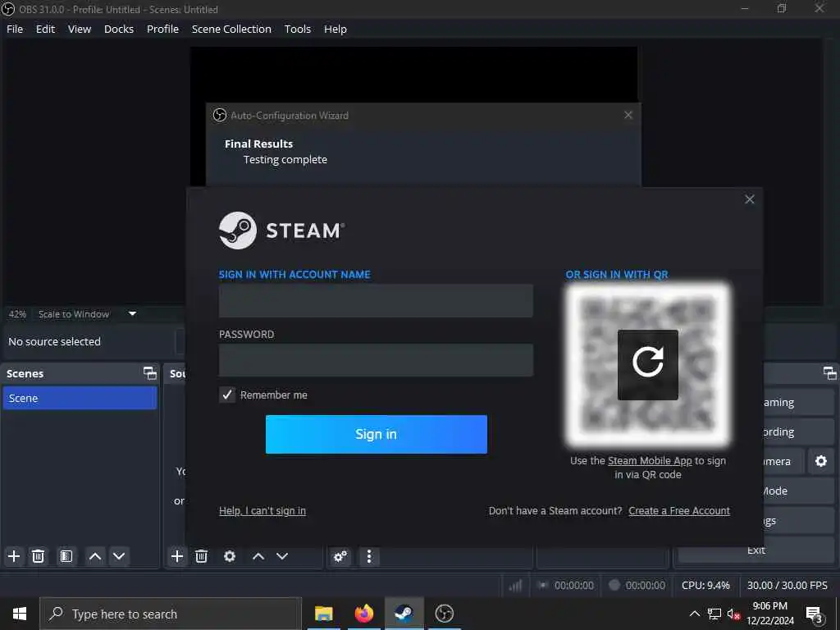Viewport: 840px width, 630px height.
Task: Remove the selected scene with the trash icon
Action: 38,556
